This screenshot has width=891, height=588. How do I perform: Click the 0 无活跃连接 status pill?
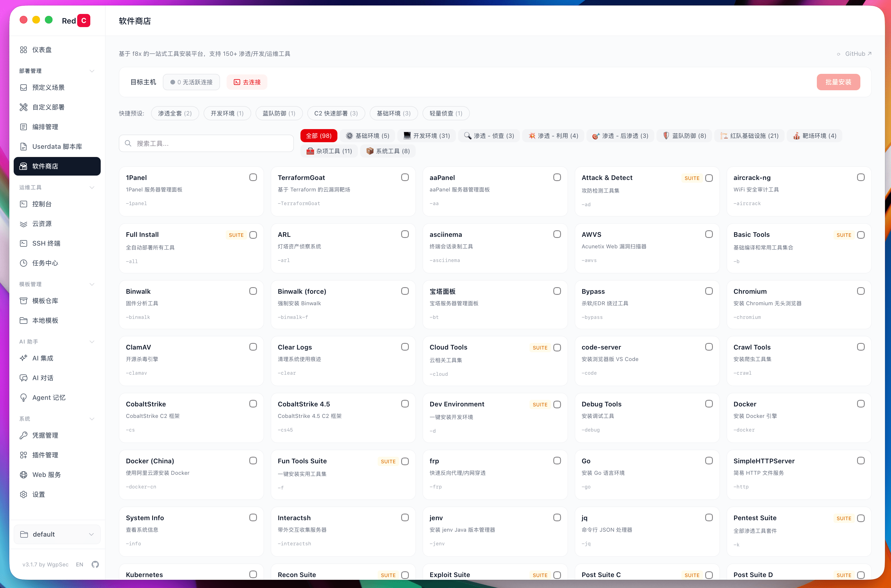[191, 82]
